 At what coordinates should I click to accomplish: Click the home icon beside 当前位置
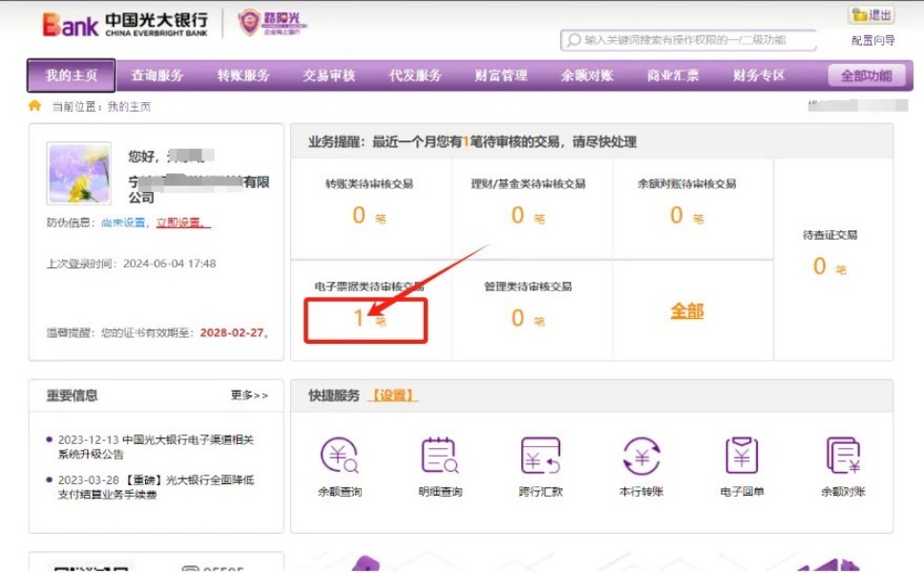pos(35,106)
